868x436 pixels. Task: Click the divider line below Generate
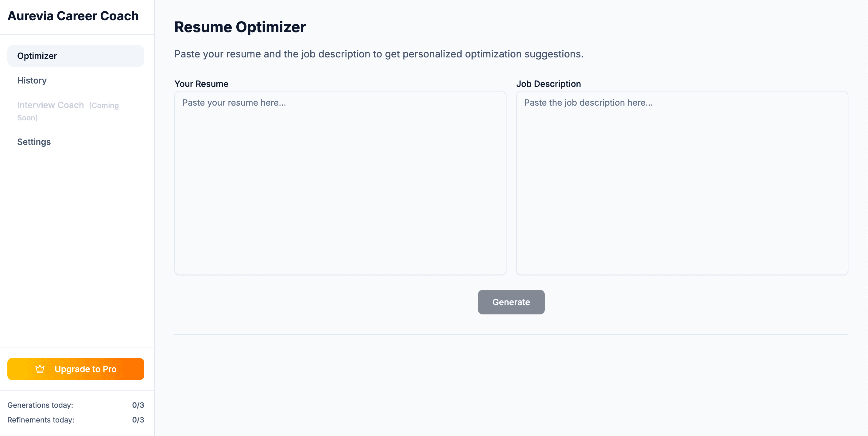pos(511,334)
